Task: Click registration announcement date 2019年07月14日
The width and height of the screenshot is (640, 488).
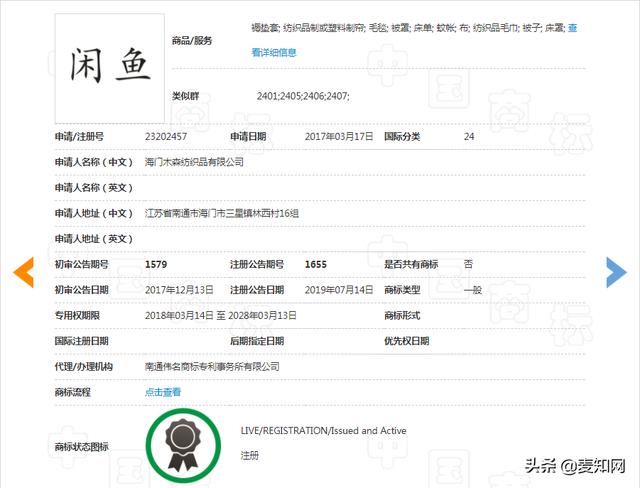Action: (x=339, y=289)
